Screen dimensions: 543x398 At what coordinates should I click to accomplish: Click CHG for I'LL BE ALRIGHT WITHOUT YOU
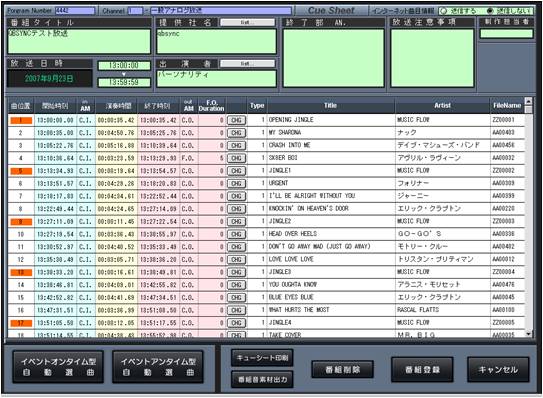236,196
